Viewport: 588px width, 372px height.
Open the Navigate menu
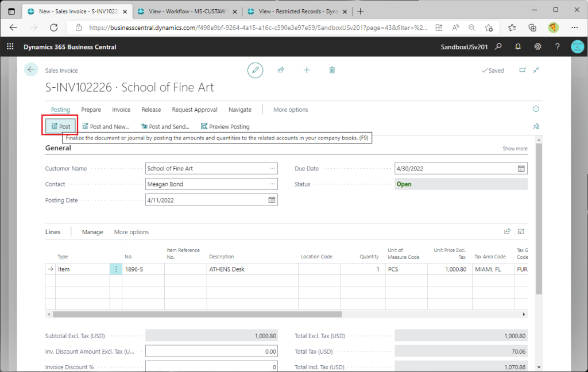coord(240,110)
